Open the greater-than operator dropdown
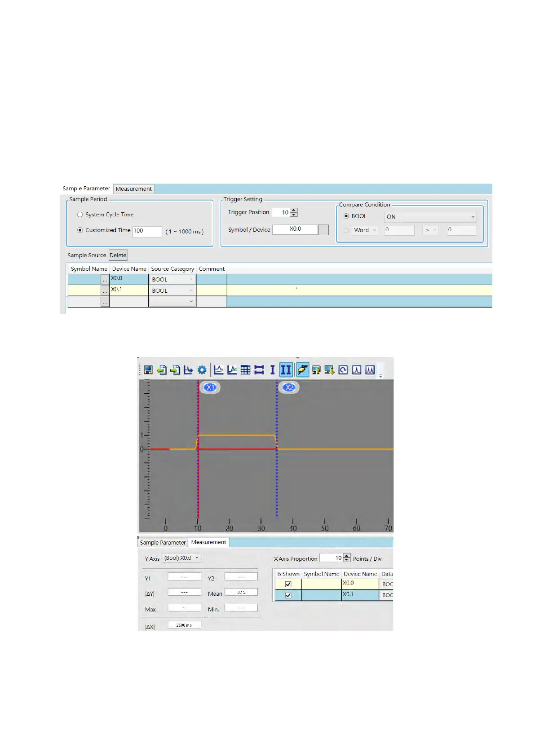535x756 pixels. pyautogui.click(x=430, y=230)
